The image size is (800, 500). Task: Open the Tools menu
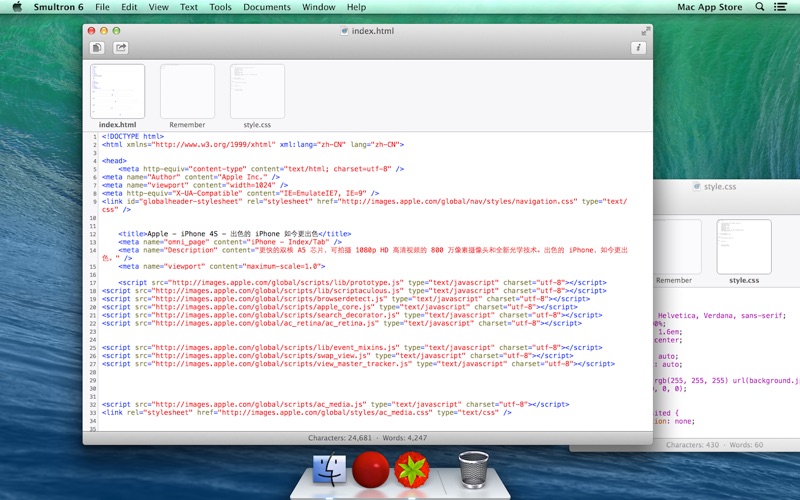[x=220, y=7]
